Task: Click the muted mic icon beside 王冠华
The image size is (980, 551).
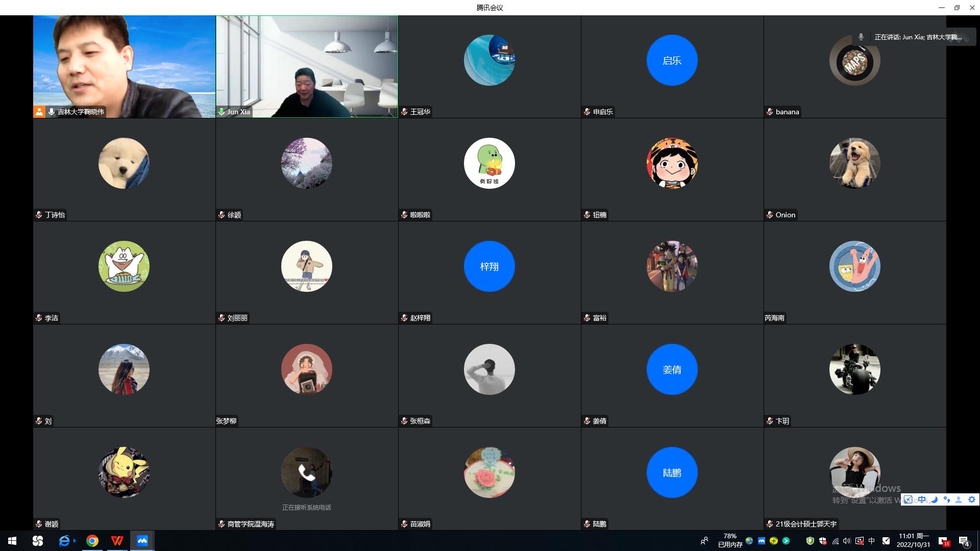Action: [404, 112]
